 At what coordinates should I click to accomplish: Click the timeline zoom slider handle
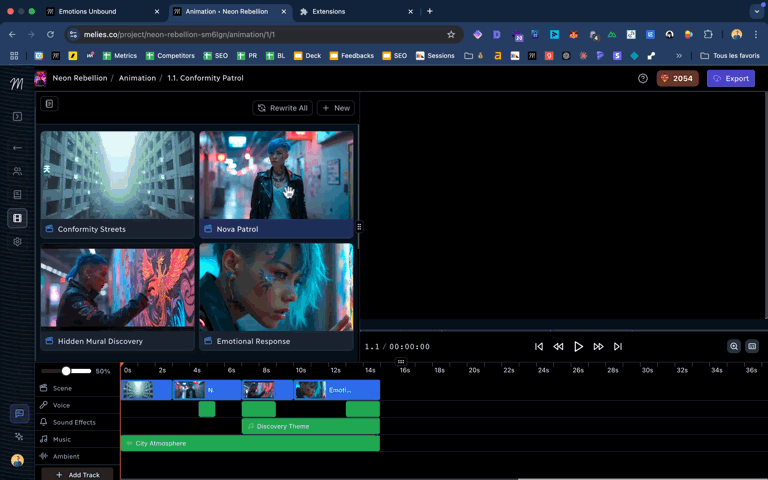(66, 371)
